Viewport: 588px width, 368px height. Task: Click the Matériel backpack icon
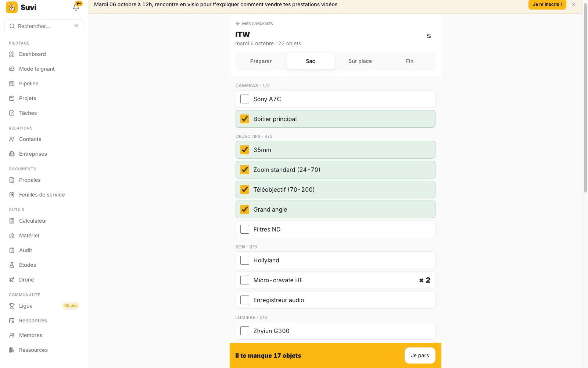[x=12, y=236]
